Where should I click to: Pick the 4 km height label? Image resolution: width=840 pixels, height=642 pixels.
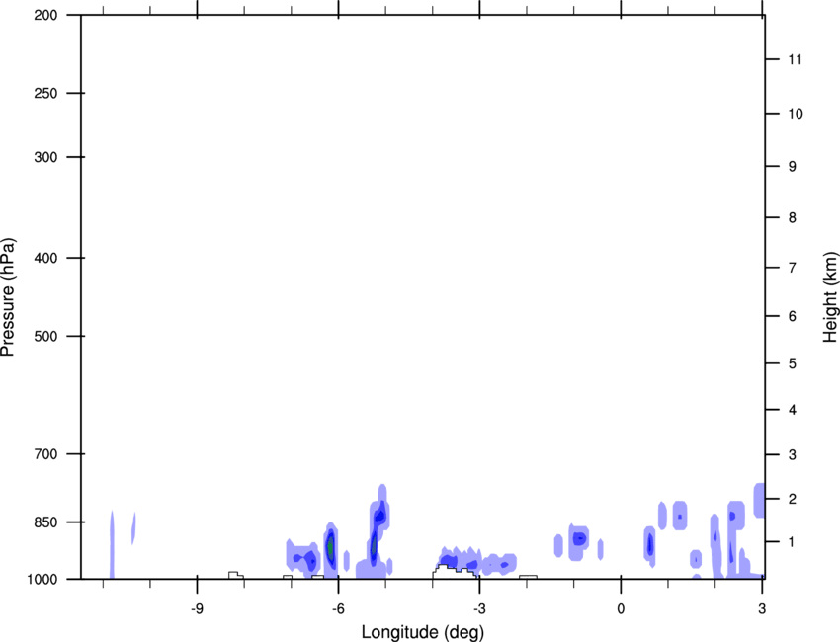(793, 410)
